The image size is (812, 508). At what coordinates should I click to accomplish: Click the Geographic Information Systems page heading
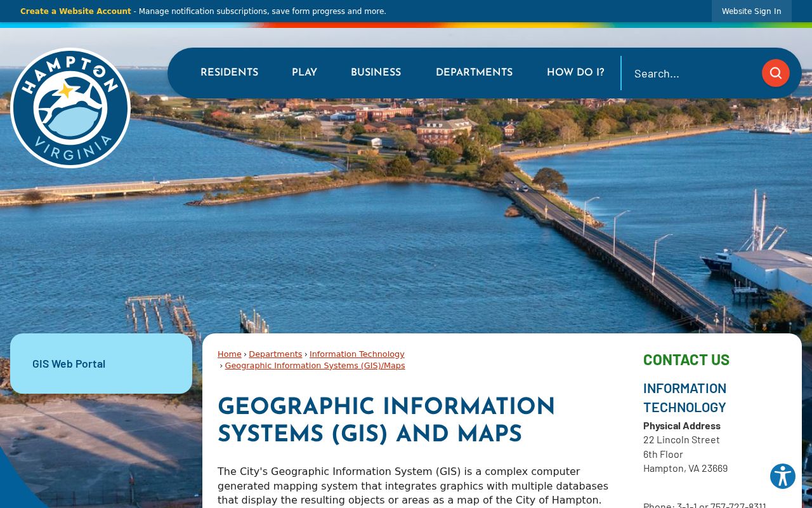(386, 420)
